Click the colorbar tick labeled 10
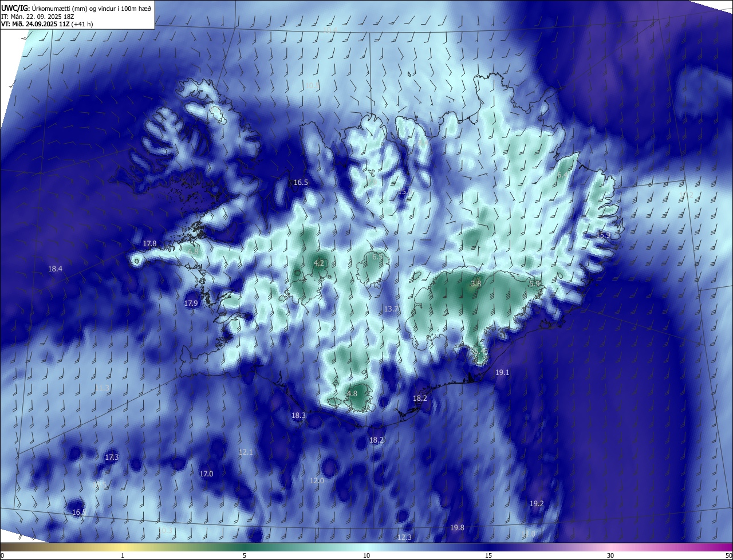Viewport: 733px width, 560px height. coord(366,555)
